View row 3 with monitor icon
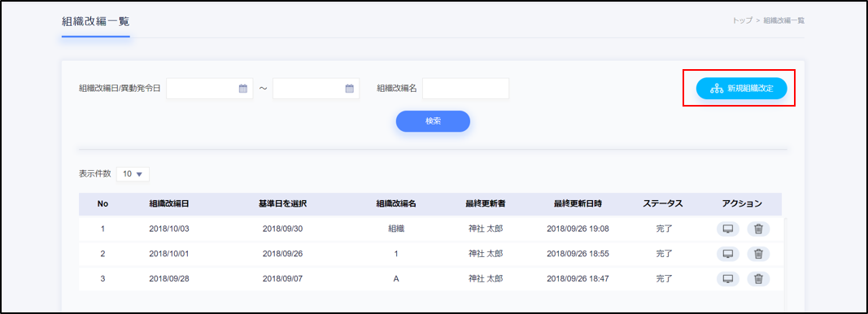868x314 pixels. point(728,278)
